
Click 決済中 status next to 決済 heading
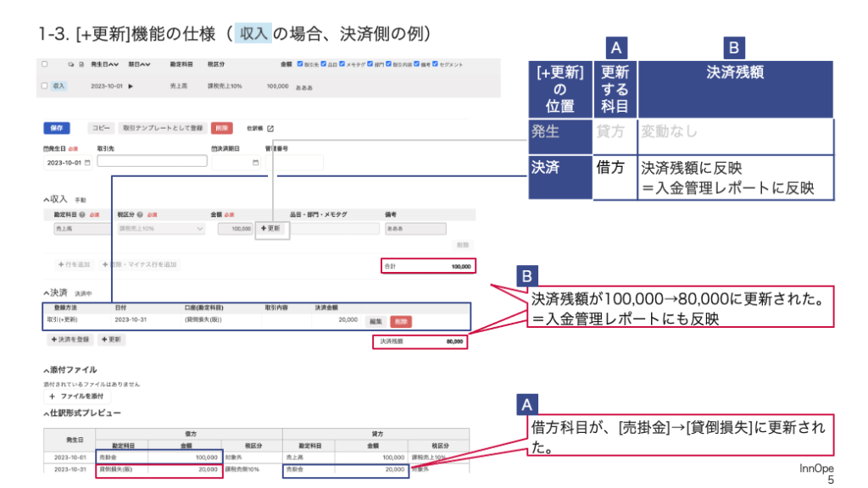point(83,294)
